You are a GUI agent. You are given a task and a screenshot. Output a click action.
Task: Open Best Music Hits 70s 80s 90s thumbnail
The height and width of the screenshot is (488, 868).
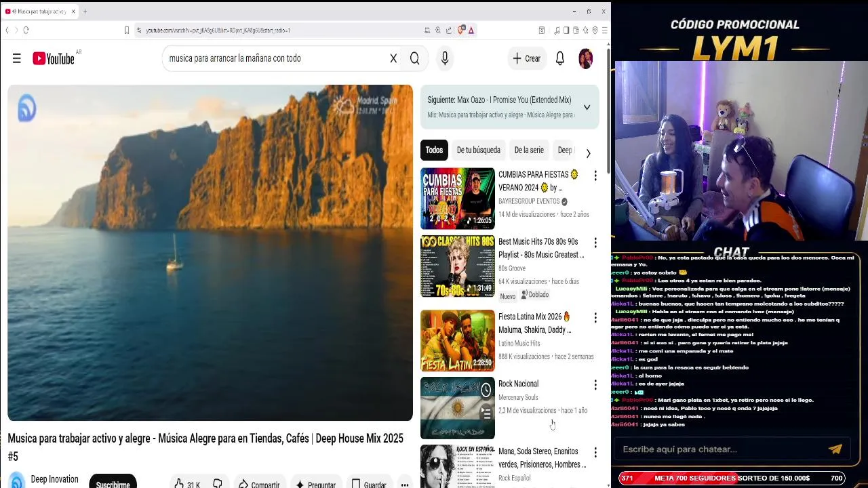458,266
